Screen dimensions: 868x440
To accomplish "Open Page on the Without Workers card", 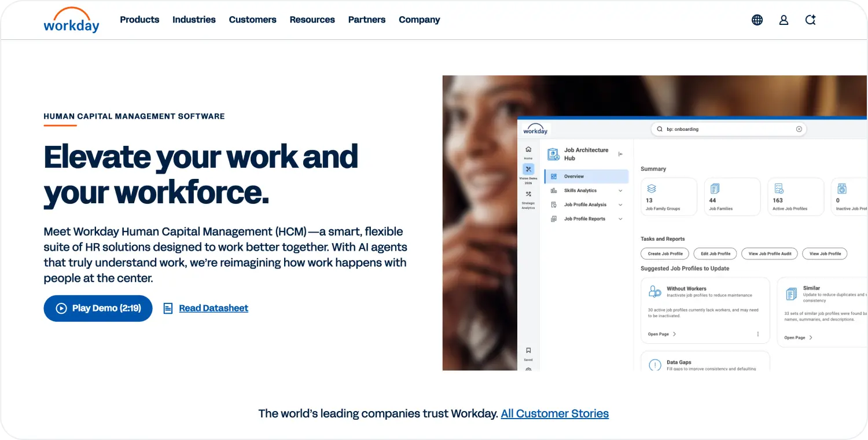I will (662, 334).
